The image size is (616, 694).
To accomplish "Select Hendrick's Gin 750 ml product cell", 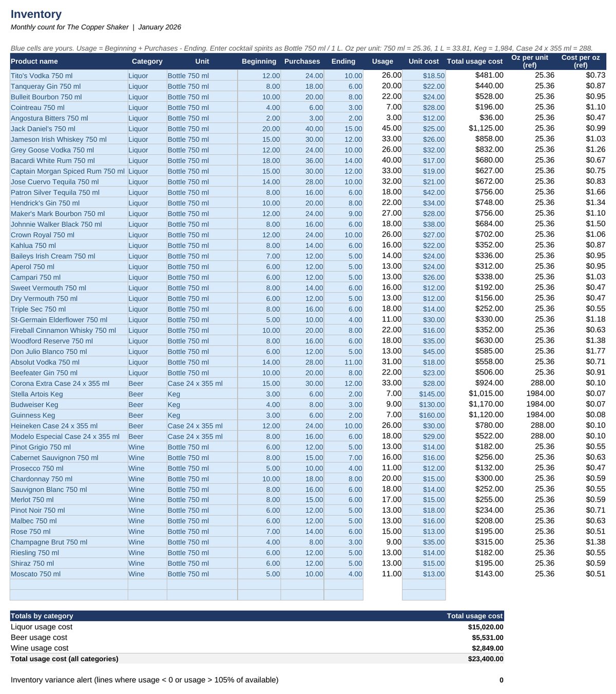I will [x=69, y=203].
